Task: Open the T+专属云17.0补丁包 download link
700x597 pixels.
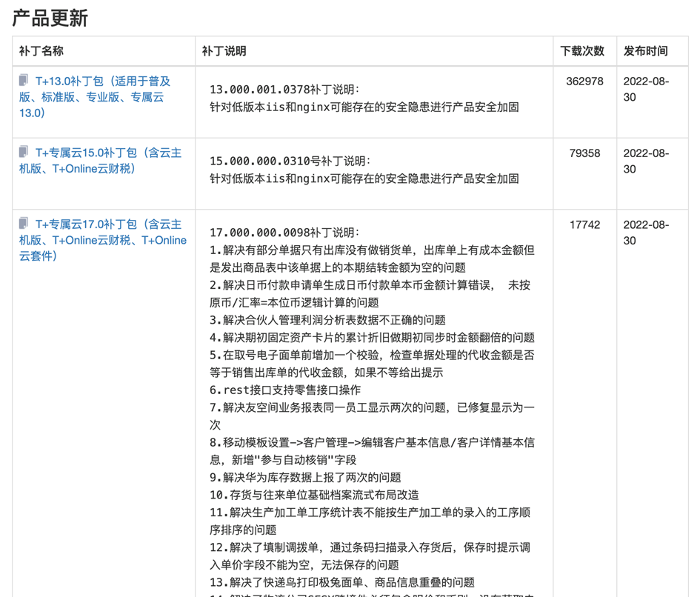Action: click(103, 240)
